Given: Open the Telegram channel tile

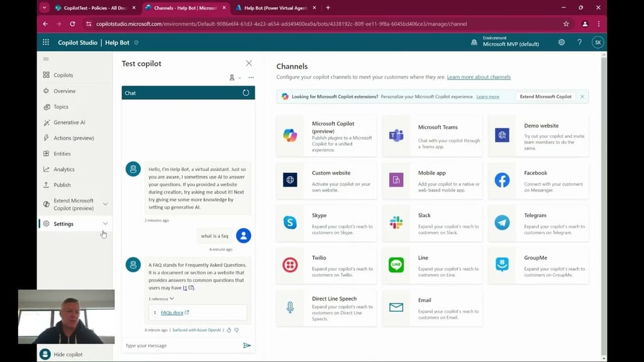Looking at the screenshot, I should (538, 222).
